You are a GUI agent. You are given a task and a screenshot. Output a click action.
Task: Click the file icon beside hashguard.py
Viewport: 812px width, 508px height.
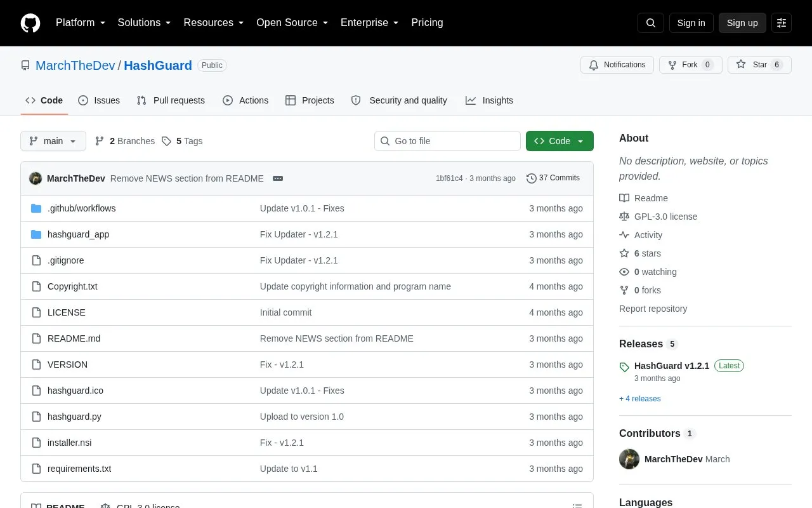pos(36,417)
